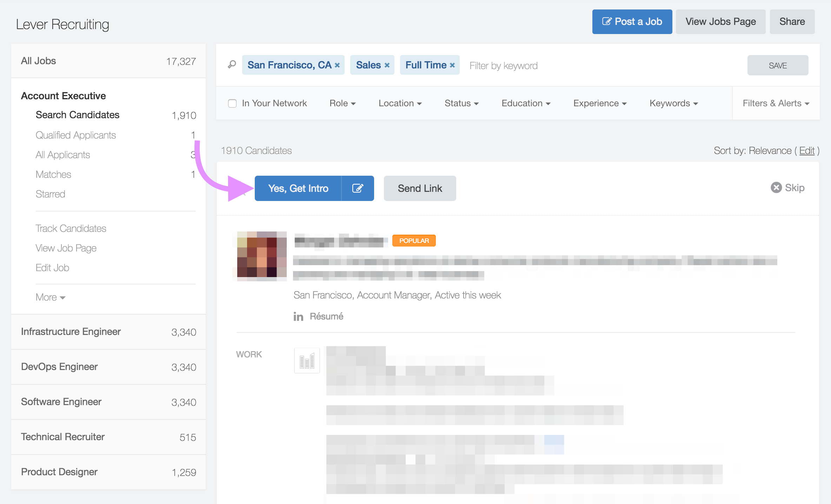
Task: Remove the Sales filter tag
Action: (387, 65)
